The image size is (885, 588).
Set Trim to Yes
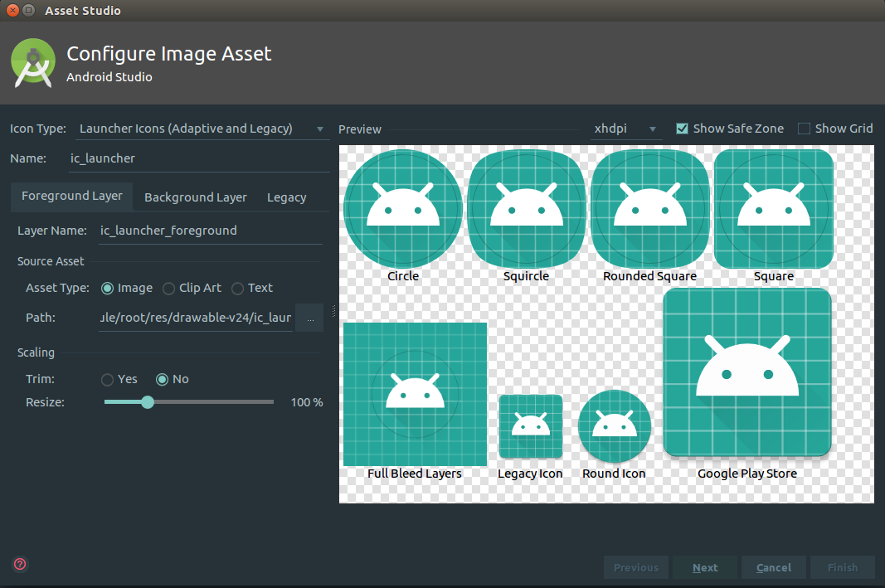click(107, 380)
